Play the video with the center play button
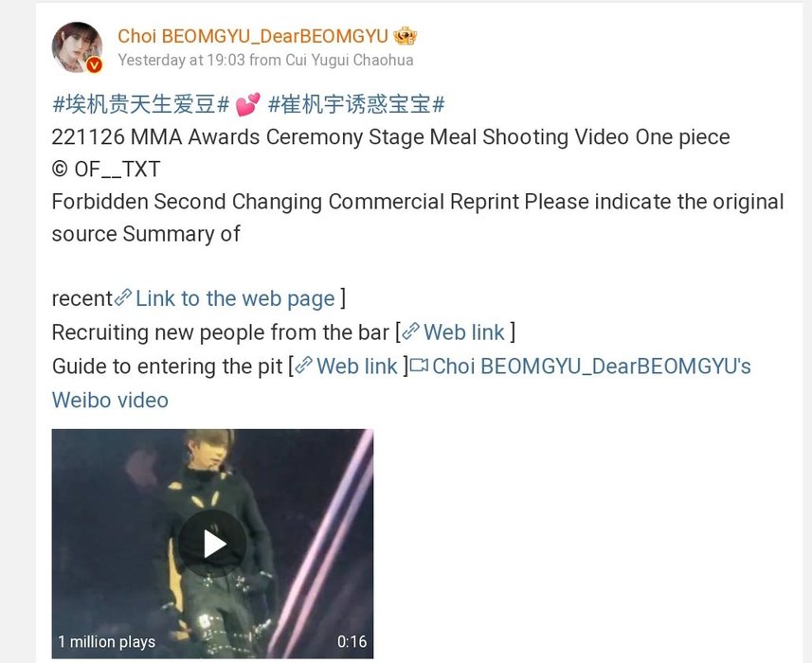 click(x=212, y=544)
